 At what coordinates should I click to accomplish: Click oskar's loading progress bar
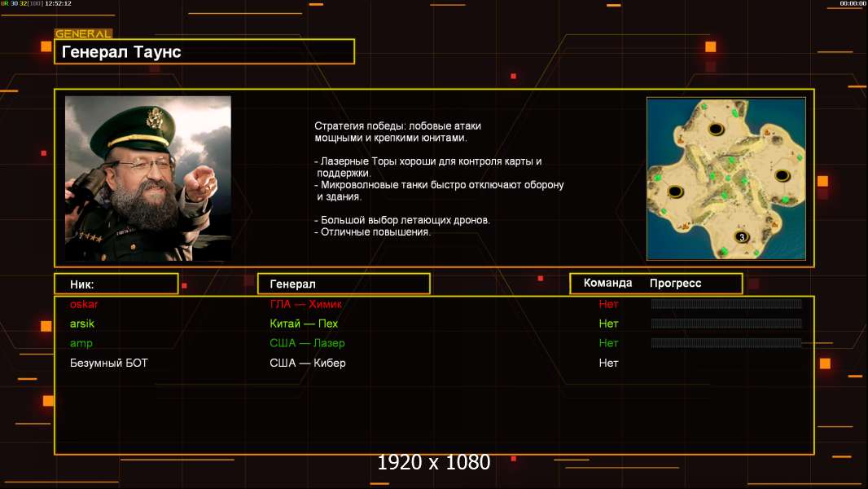coord(726,303)
